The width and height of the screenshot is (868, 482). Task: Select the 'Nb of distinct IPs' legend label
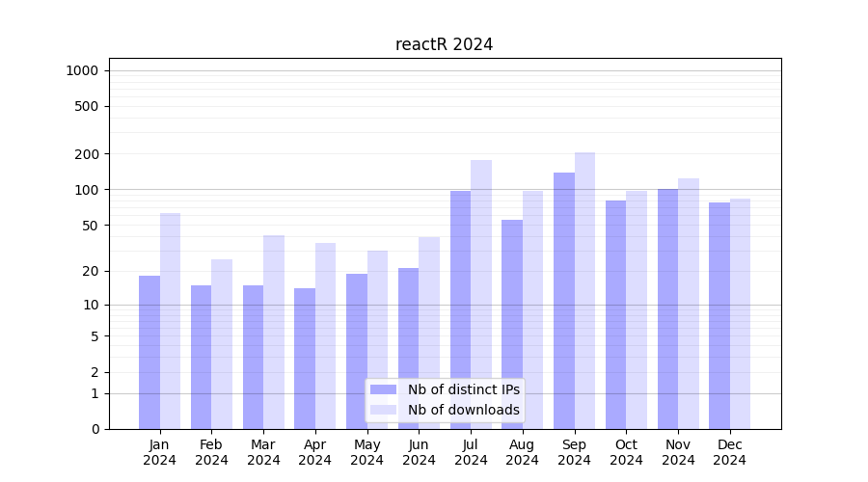tap(463, 389)
